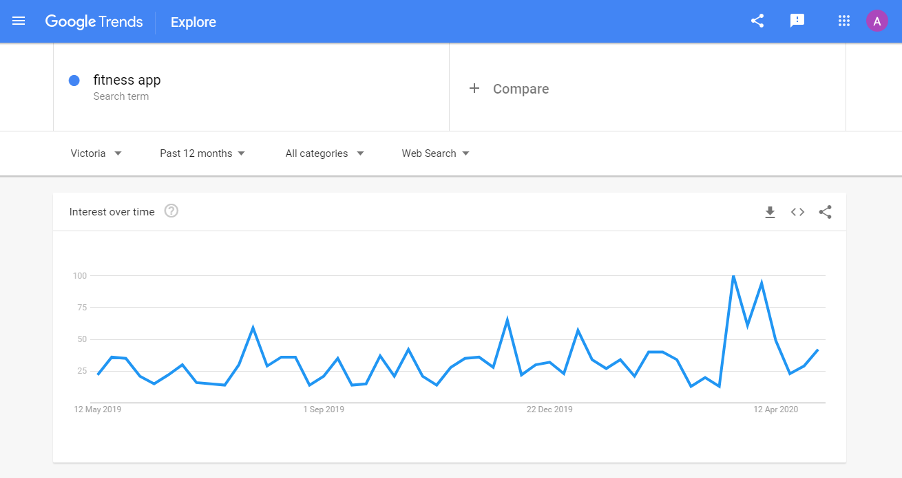Click the plus icon beside Compare
Viewport: 902px width, 478px height.
(x=474, y=88)
